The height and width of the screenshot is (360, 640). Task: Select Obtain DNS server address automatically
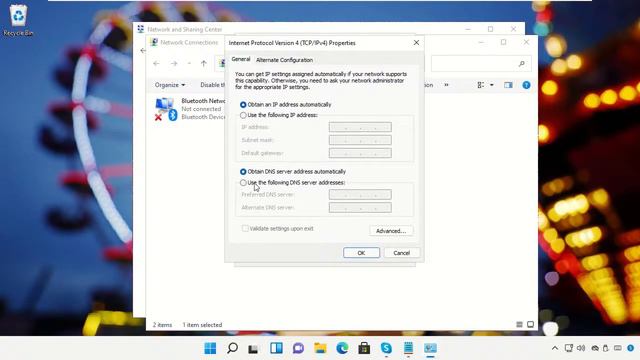coord(243,172)
